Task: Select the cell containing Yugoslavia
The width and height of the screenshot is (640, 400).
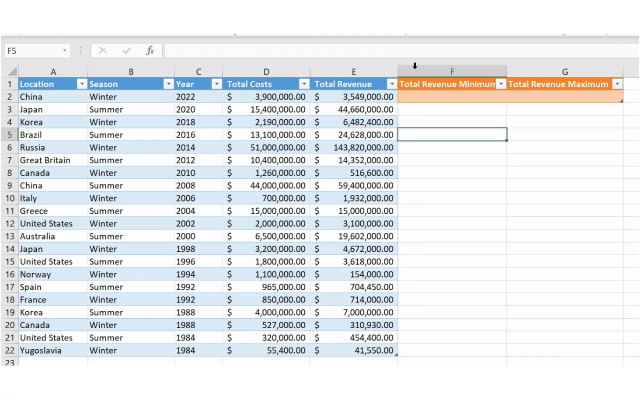Action: click(x=53, y=350)
